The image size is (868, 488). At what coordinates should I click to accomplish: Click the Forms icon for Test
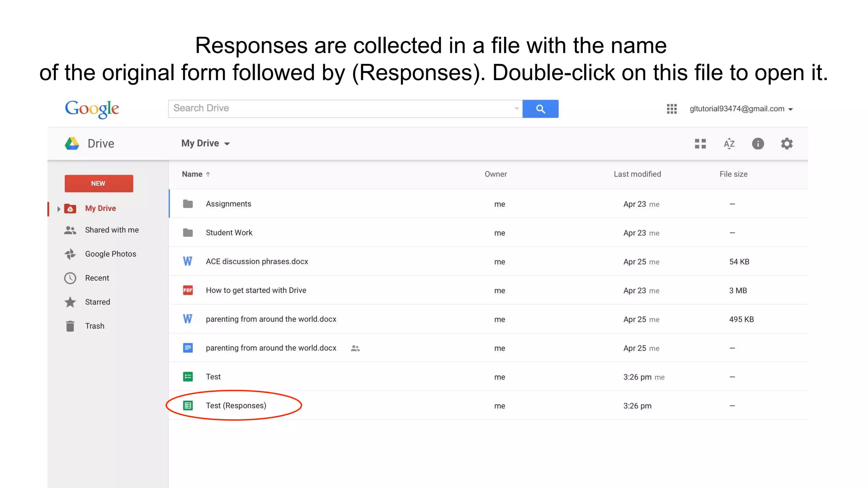[x=188, y=377]
